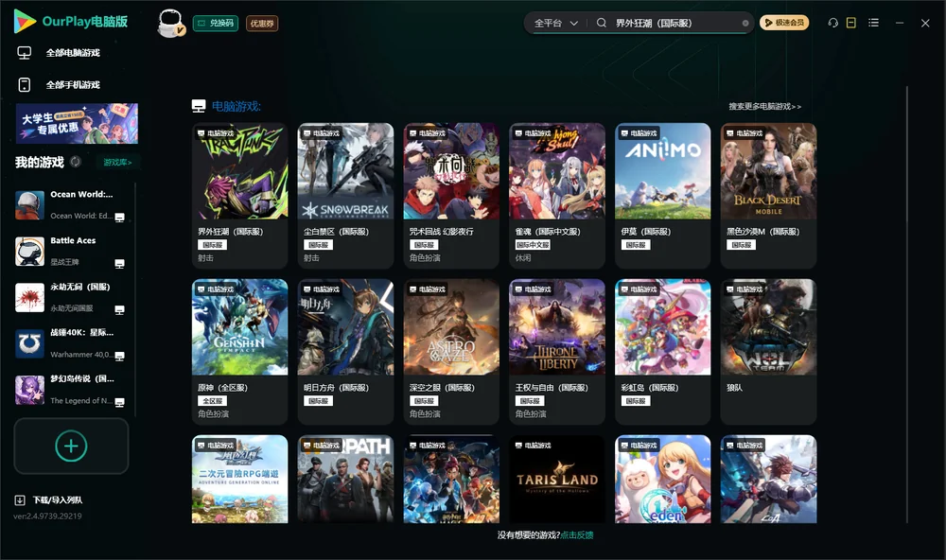Focus the search field containing 界外狂潮
The height and width of the screenshot is (560, 946).
tap(675, 23)
